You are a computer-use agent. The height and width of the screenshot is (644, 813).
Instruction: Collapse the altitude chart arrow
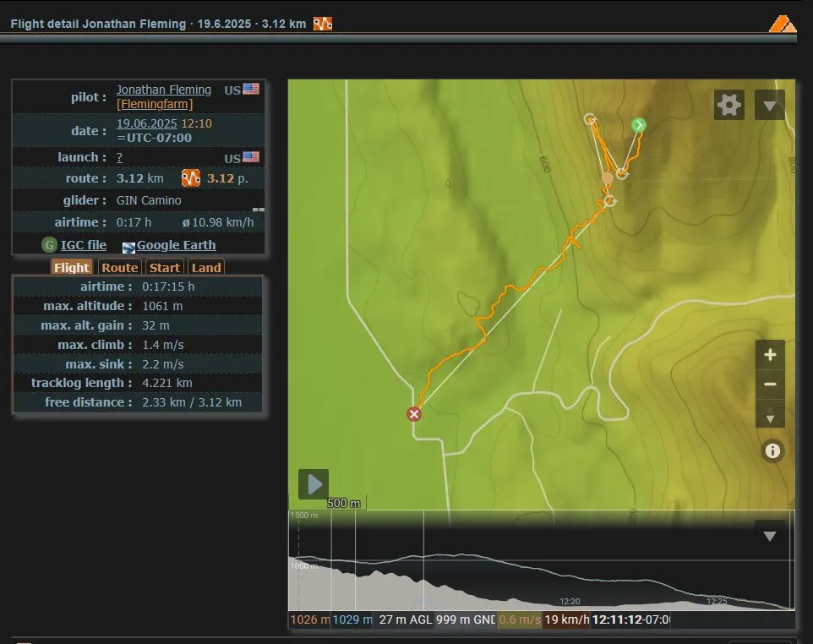click(770, 536)
